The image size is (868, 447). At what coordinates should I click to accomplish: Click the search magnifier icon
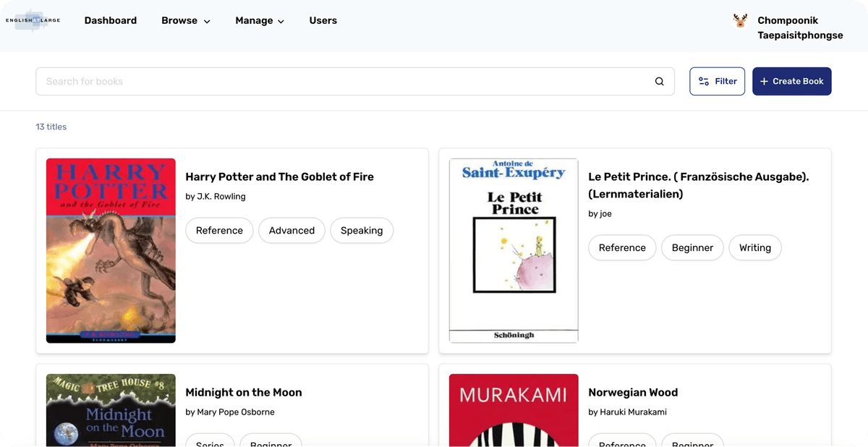(x=659, y=82)
